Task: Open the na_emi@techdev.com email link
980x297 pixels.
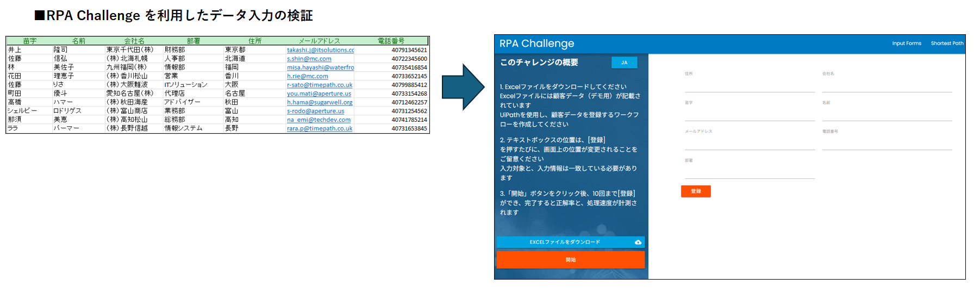Action: point(319,120)
